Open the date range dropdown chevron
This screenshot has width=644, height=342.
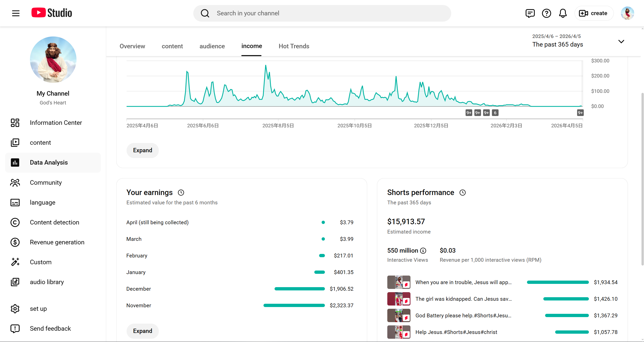click(621, 42)
